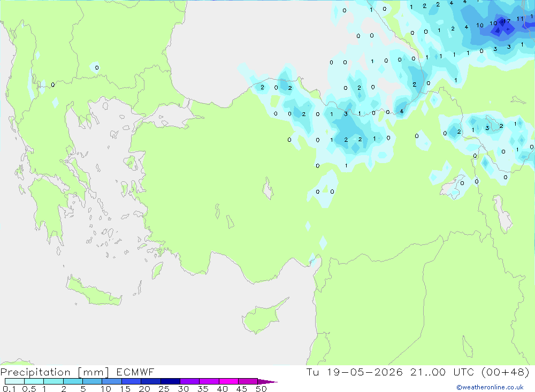
Task: Click the 45–50 mm legend color box
Action: tap(248, 381)
